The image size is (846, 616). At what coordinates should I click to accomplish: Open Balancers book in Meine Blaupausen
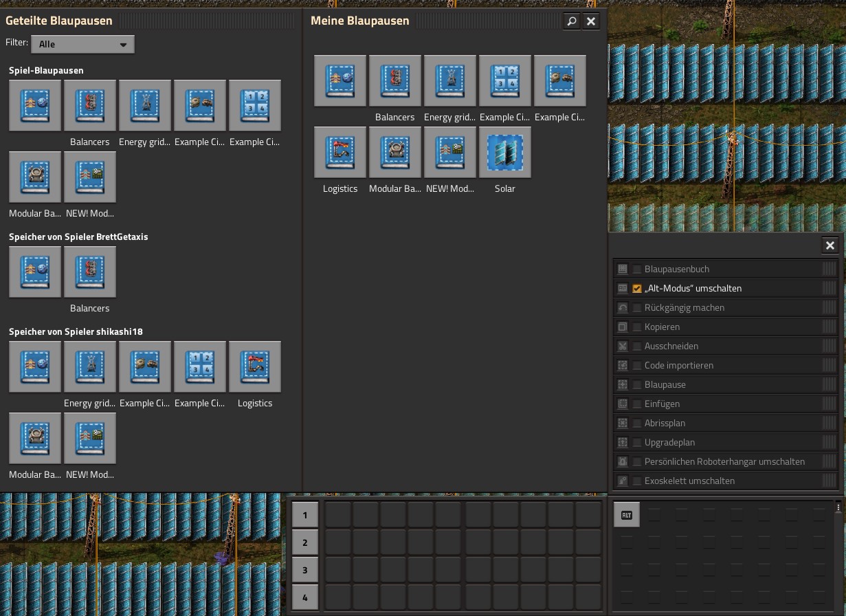point(395,80)
